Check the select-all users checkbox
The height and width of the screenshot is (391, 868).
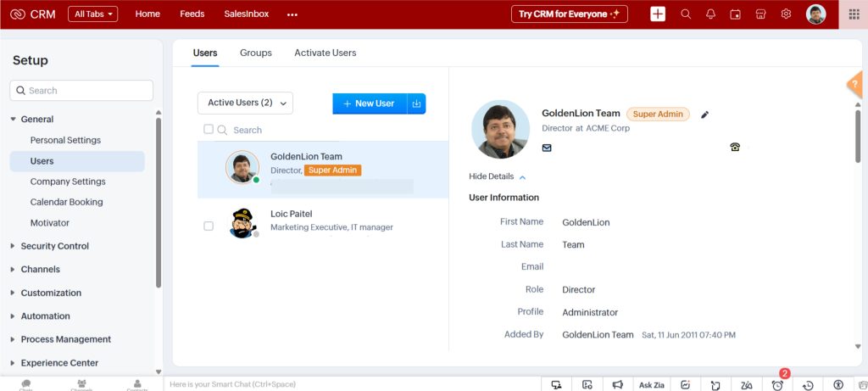tap(209, 130)
